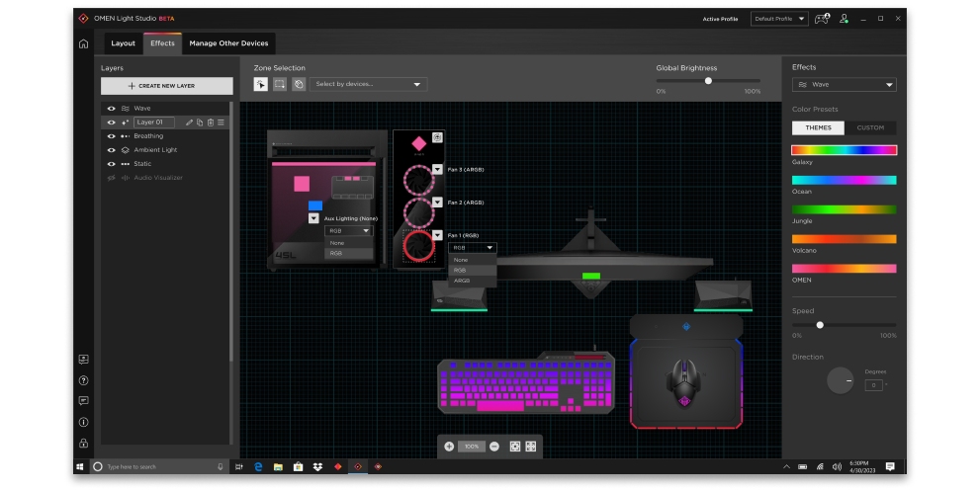
Task: Open Microsoft Edge from the taskbar
Action: click(x=257, y=466)
